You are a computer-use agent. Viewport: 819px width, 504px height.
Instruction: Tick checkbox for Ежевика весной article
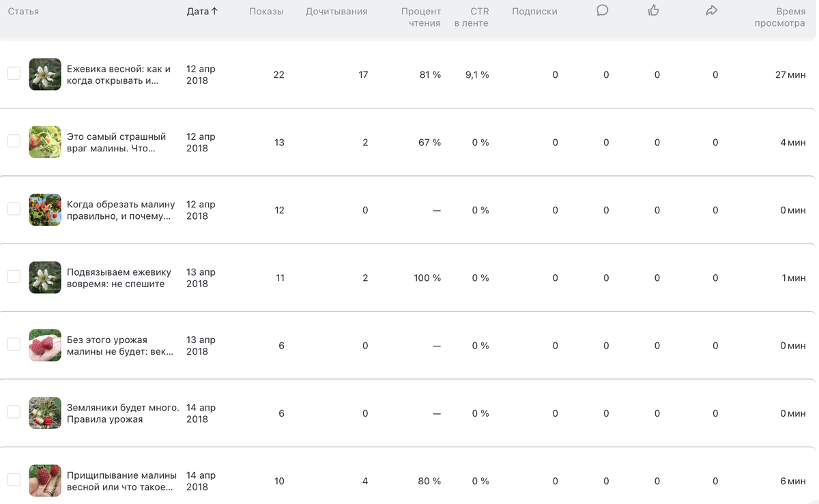tap(14, 74)
